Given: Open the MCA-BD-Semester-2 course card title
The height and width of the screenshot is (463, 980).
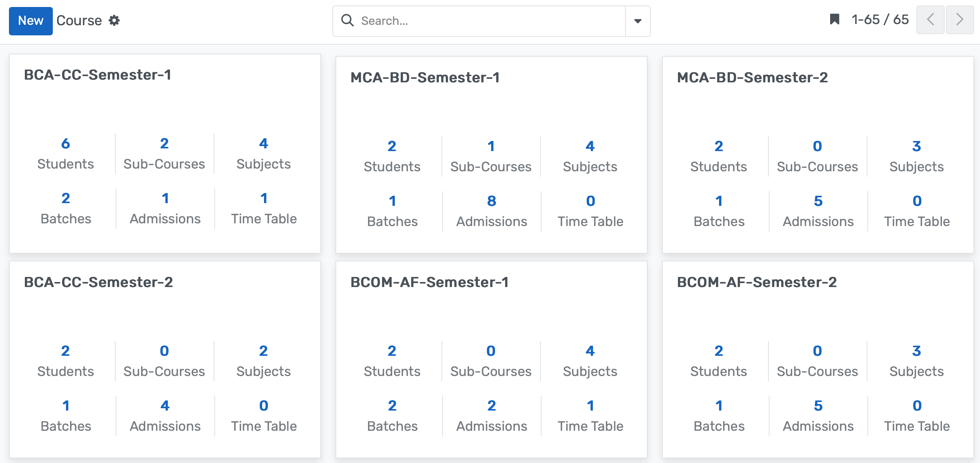Looking at the screenshot, I should point(752,77).
